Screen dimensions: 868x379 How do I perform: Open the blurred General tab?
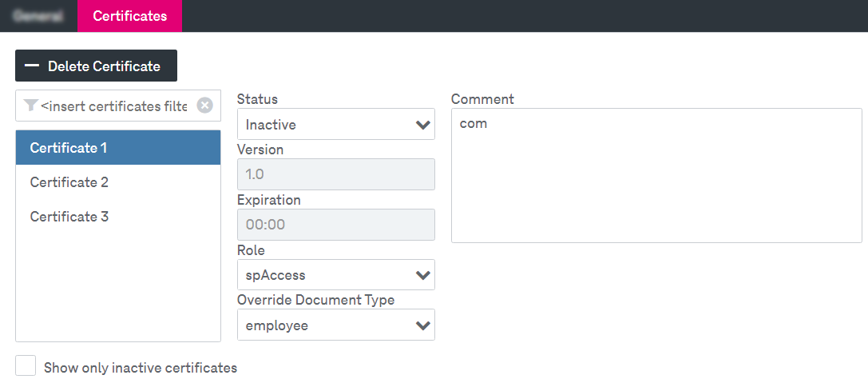(38, 16)
